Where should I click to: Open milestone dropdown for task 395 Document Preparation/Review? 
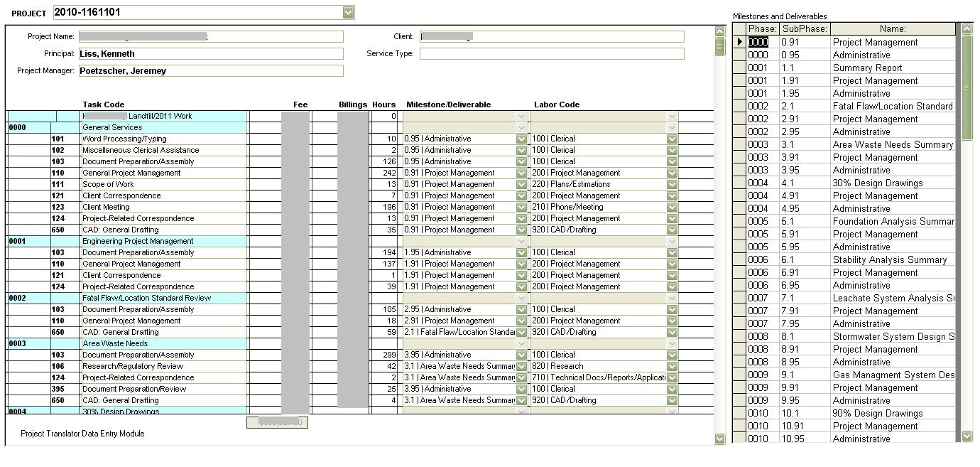(x=521, y=389)
